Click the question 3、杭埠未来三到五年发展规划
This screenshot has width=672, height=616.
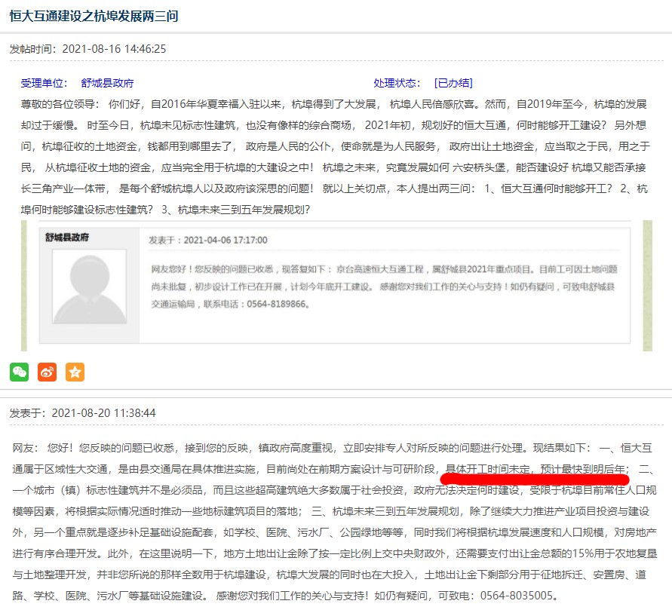tap(233, 210)
